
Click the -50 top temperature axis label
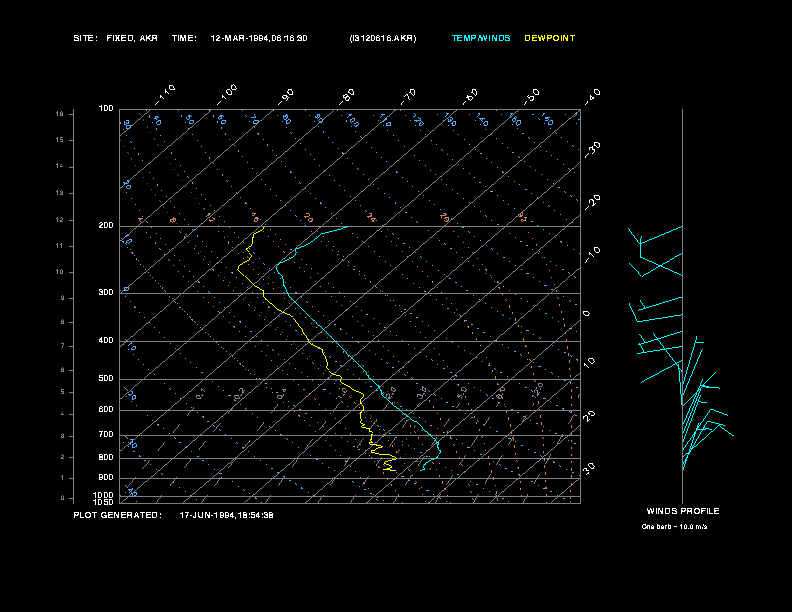(x=532, y=97)
